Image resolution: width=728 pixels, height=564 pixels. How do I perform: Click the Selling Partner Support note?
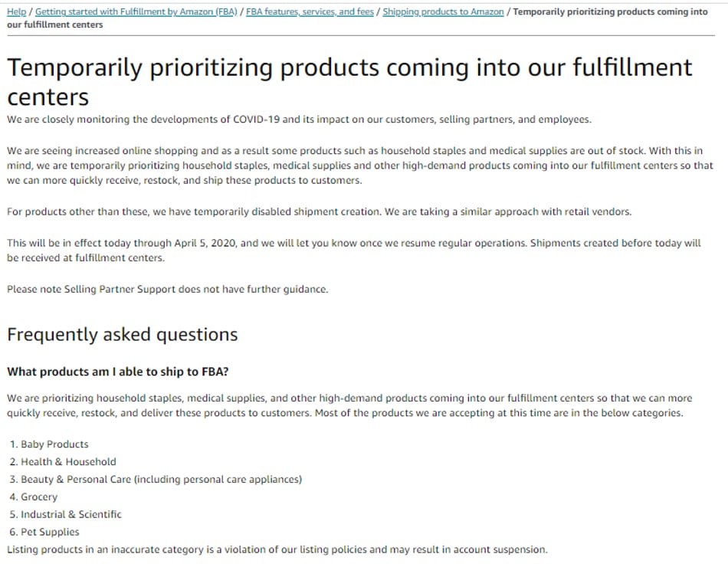point(168,290)
